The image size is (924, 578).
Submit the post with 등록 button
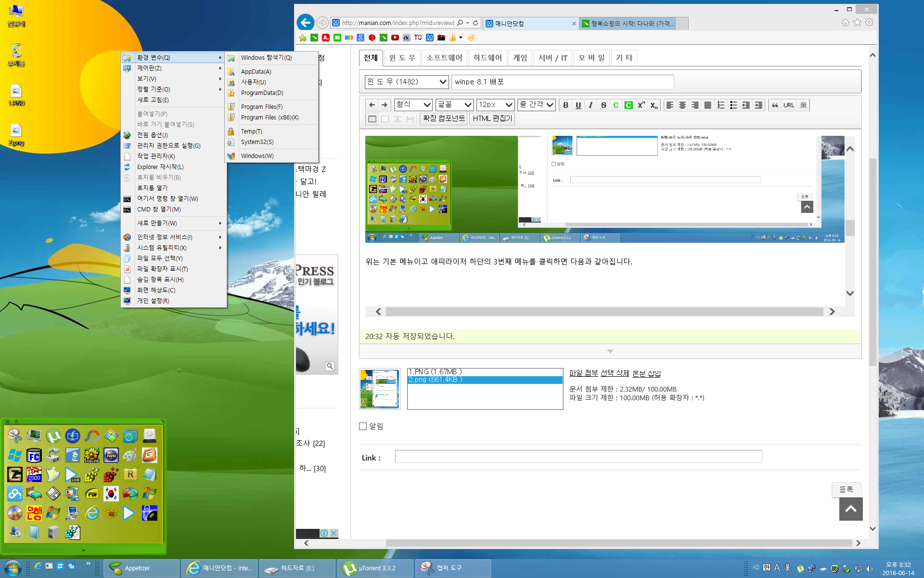coord(847,490)
